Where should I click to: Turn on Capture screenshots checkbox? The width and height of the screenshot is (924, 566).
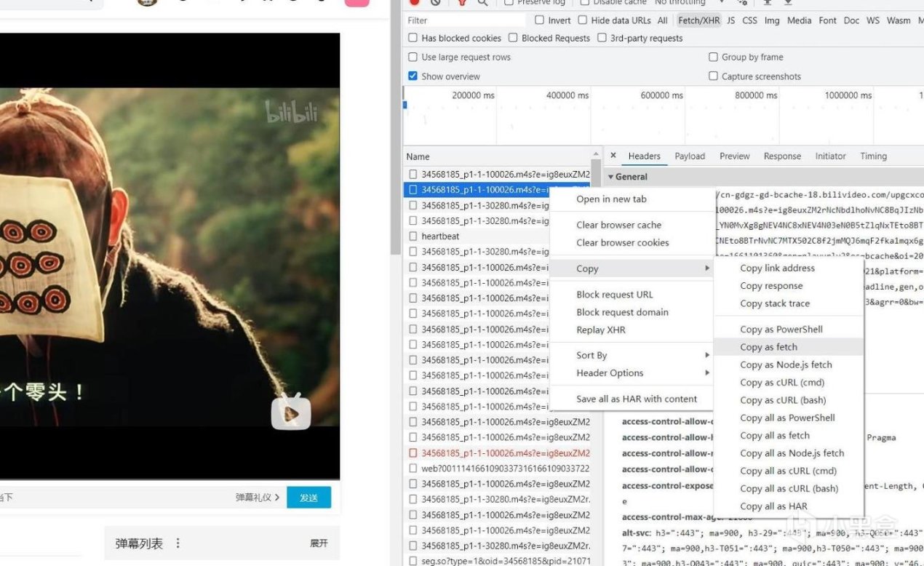713,76
